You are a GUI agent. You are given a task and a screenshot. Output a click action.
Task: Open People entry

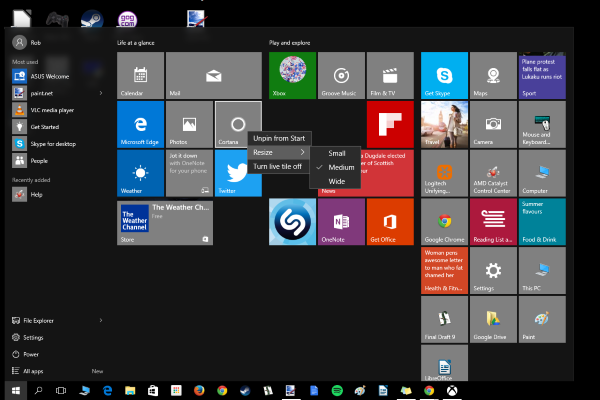[x=57, y=161]
